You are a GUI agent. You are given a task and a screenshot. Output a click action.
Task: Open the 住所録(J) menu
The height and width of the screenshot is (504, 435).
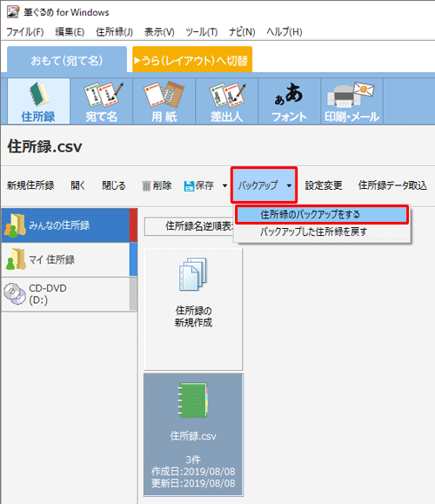click(114, 32)
